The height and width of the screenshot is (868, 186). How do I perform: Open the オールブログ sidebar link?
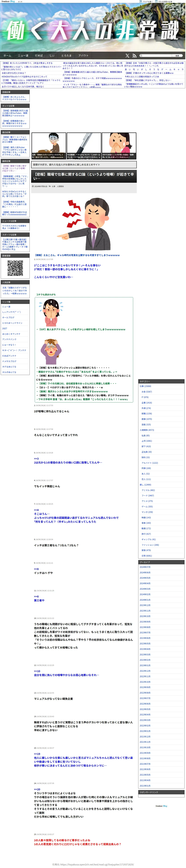tap(8, 318)
